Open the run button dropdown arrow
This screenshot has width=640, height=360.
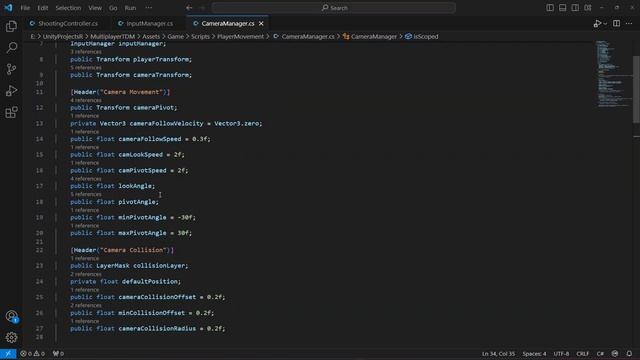(605, 24)
